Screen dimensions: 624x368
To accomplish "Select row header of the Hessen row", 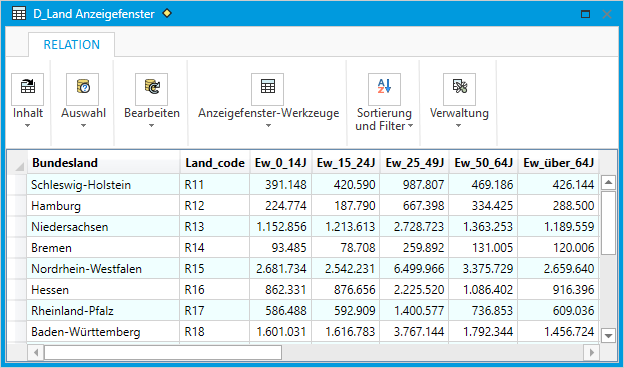I will click(x=18, y=290).
